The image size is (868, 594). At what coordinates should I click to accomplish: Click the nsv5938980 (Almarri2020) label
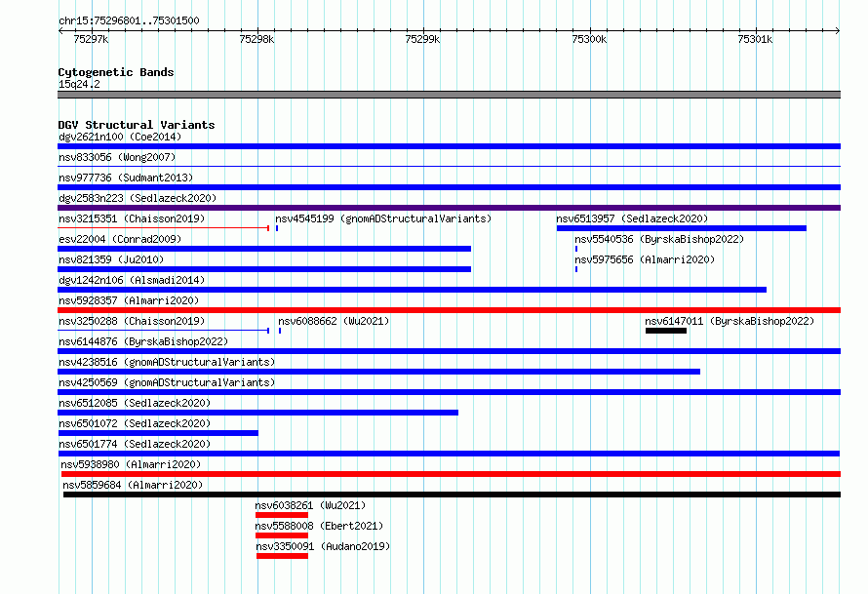(131, 464)
